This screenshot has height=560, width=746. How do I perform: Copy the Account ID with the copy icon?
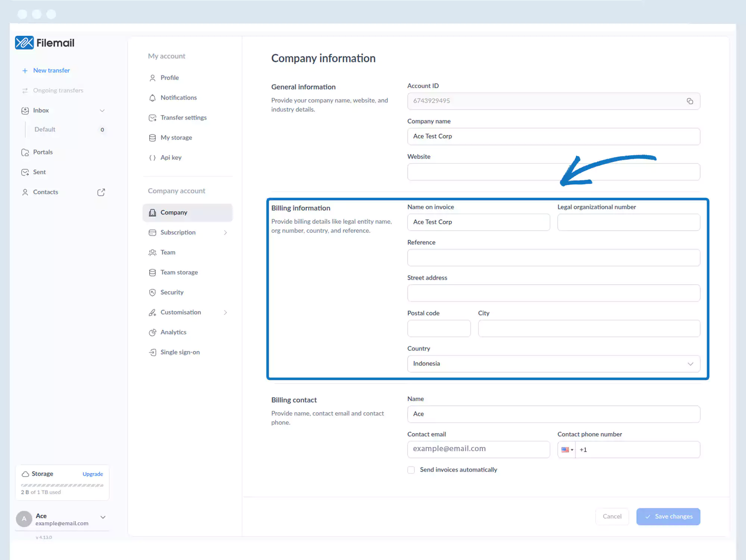[690, 101]
